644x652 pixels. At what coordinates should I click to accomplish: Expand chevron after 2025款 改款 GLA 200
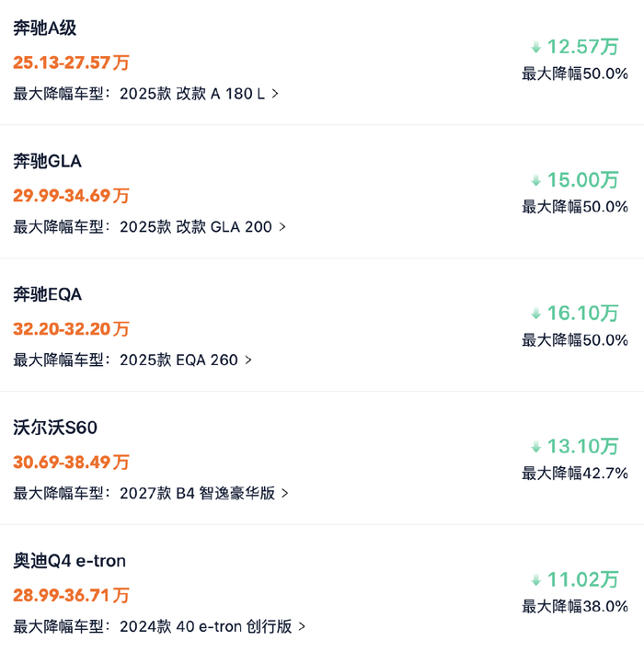pyautogui.click(x=282, y=226)
